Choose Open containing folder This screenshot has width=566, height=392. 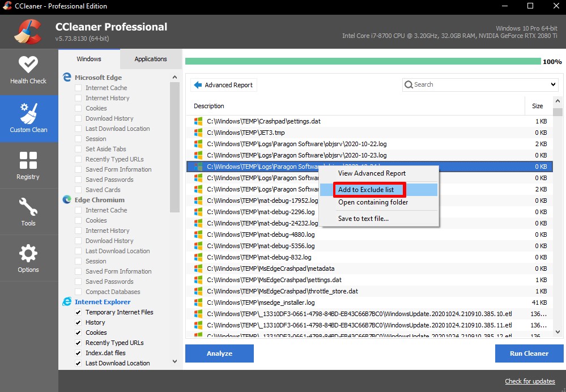(378, 202)
